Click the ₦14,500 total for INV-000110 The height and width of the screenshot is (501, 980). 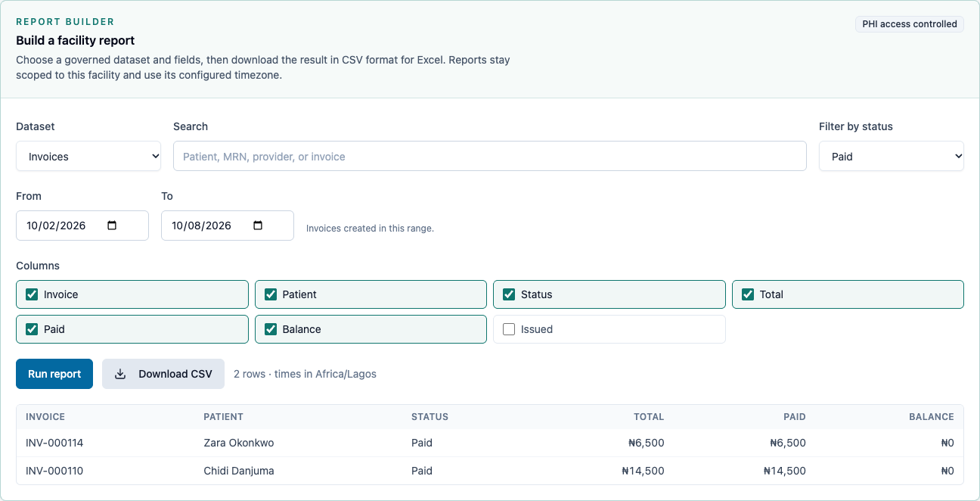(x=643, y=471)
